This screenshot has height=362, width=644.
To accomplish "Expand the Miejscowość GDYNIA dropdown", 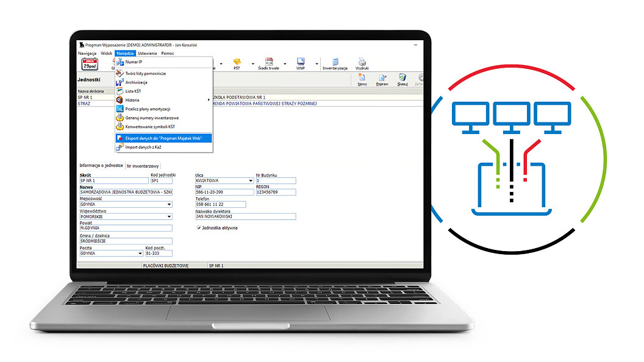I will point(169,204).
